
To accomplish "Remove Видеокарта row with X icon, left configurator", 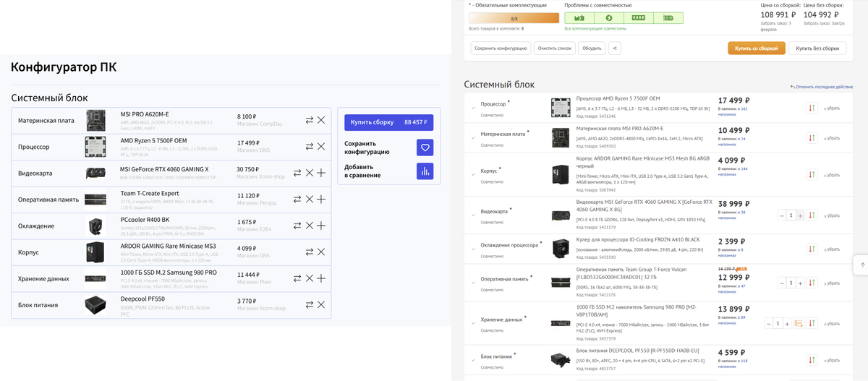I will coord(309,173).
